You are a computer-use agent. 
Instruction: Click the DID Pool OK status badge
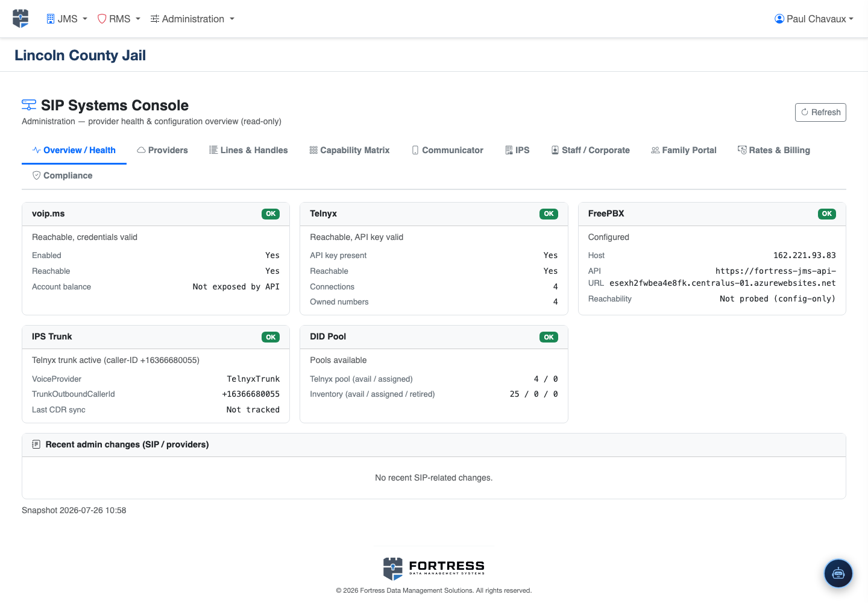pos(549,337)
